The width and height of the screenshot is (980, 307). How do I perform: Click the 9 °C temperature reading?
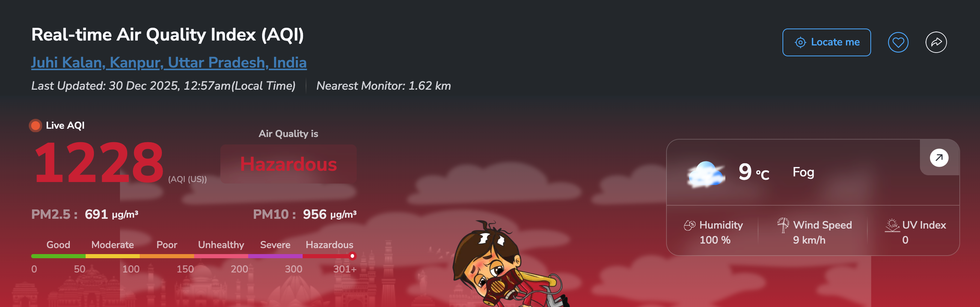[754, 172]
